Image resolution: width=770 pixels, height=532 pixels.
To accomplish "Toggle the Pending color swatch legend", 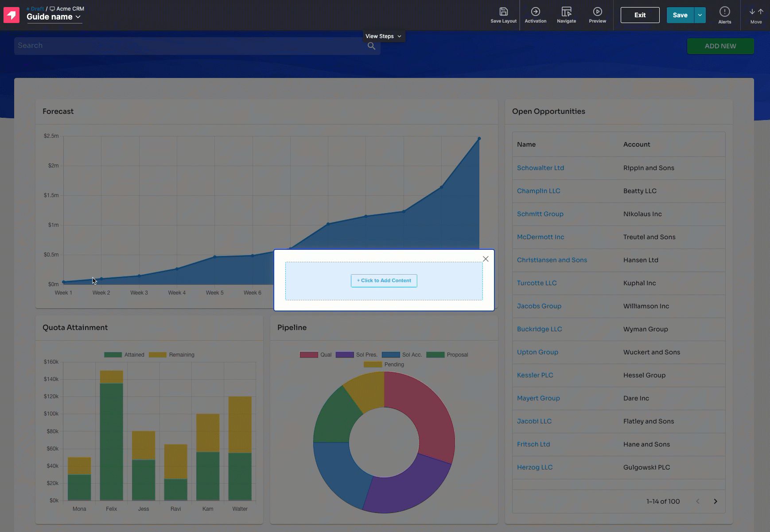I will pyautogui.click(x=373, y=365).
